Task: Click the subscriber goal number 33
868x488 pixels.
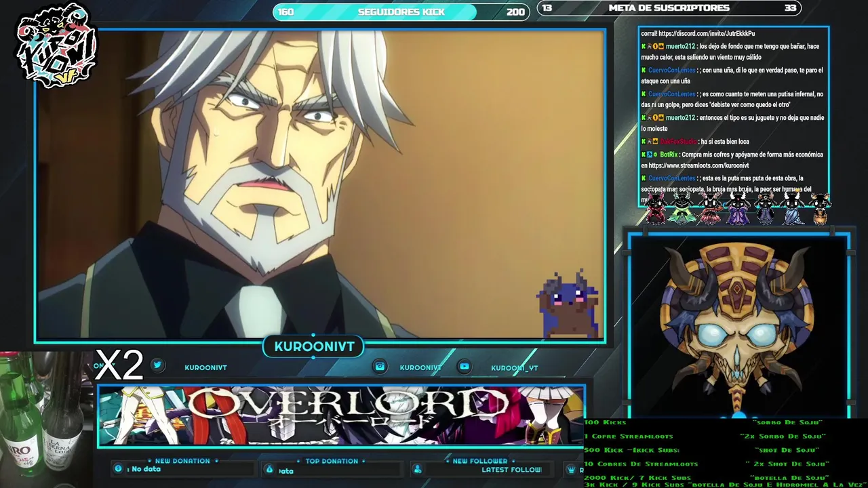Action: click(x=790, y=8)
